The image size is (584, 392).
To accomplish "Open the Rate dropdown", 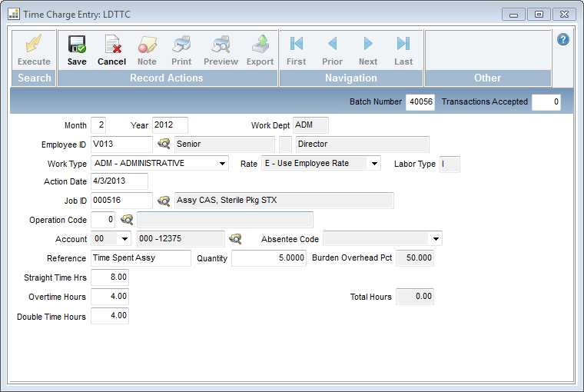I will point(374,164).
